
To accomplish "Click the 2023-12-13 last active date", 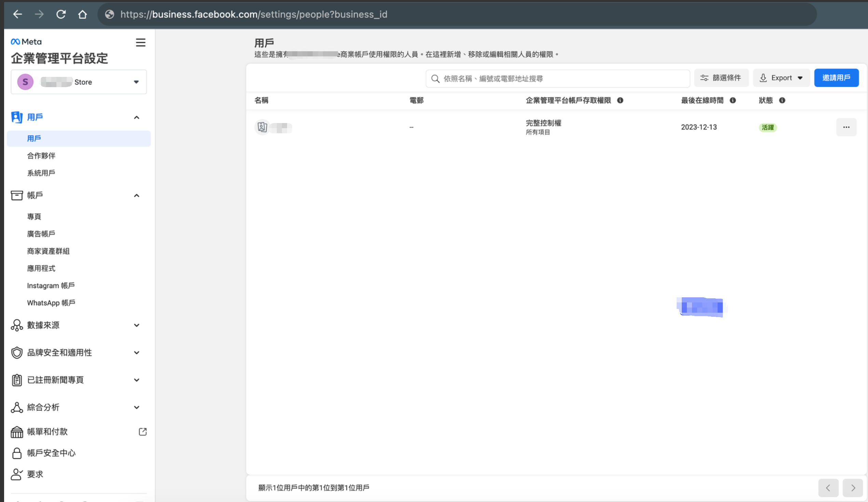I will point(699,127).
